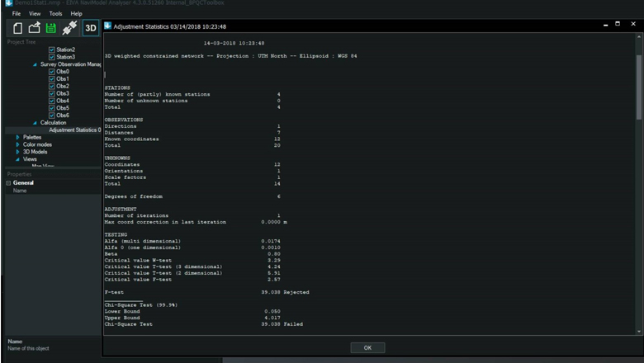Image resolution: width=644 pixels, height=363 pixels.
Task: Maximize the Adjustment Statistics dialog
Action: (x=618, y=24)
